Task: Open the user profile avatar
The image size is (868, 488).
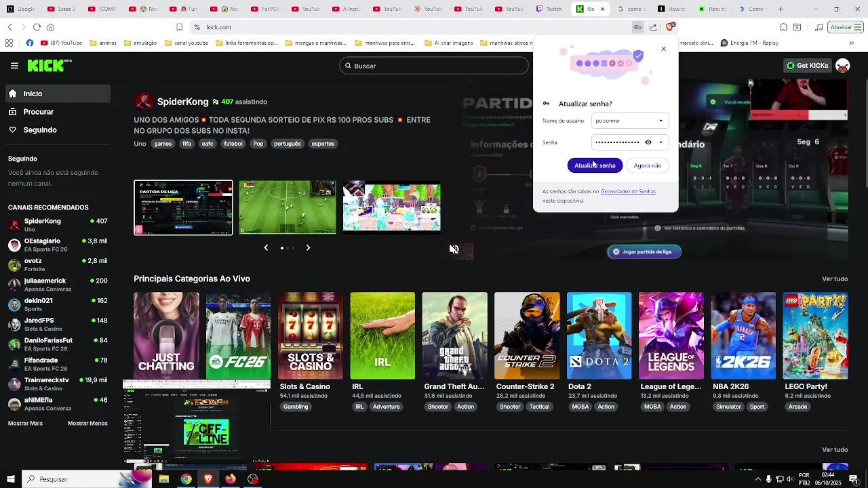Action: (843, 66)
